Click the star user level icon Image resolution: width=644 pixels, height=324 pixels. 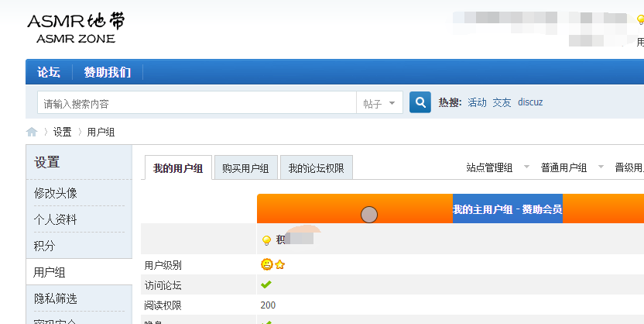coord(280,264)
